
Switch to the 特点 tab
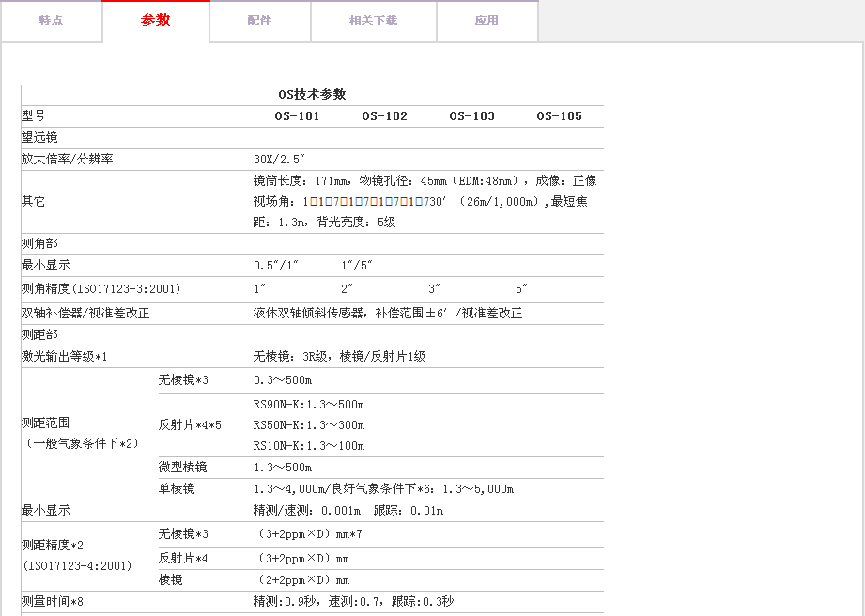(51, 21)
